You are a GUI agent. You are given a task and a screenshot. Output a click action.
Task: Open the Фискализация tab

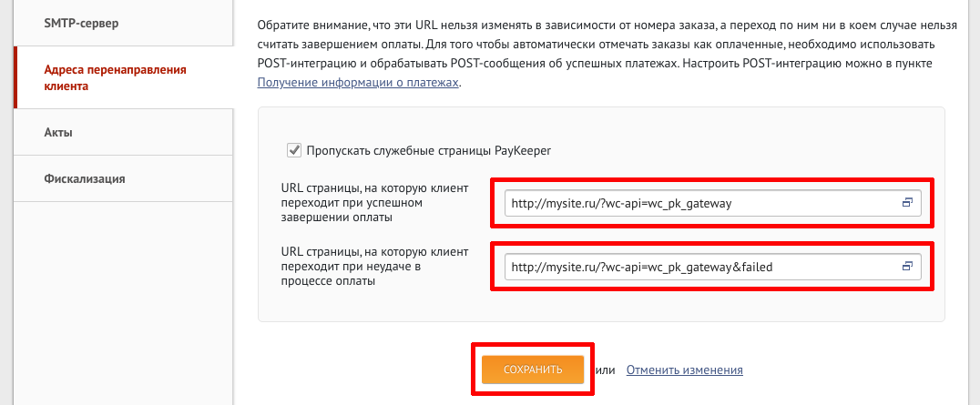[84, 178]
